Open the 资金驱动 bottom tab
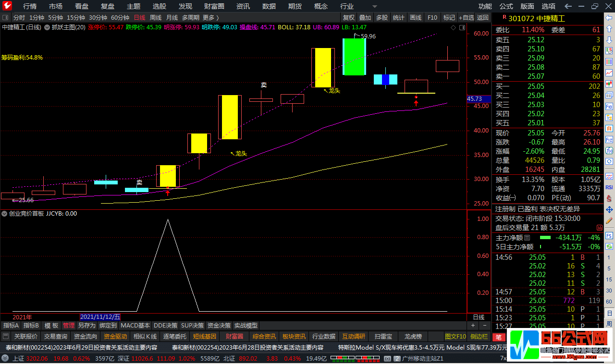Screen dimensions: 615x364 (x=115, y=337)
